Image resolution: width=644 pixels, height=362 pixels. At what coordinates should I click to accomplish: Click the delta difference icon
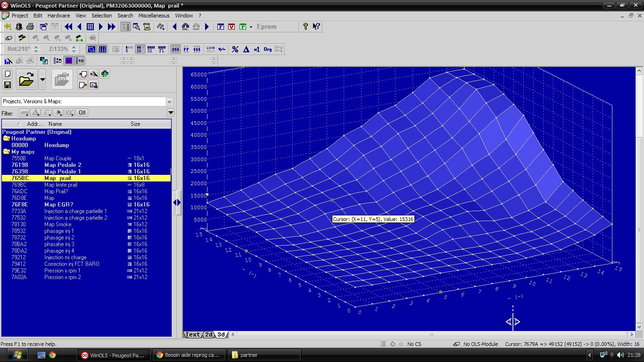[246, 49]
